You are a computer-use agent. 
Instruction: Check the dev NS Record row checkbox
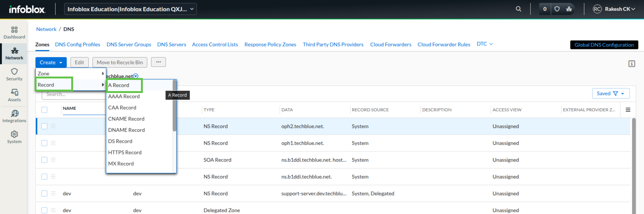click(44, 193)
